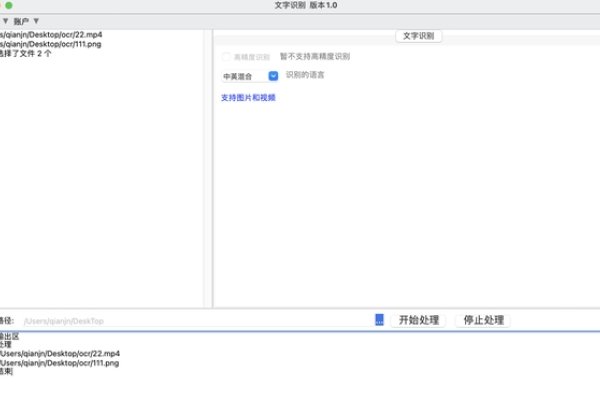Viewport: 600px width, 400px height.
Task: Switch to the 文字识别 tab
Action: (418, 36)
